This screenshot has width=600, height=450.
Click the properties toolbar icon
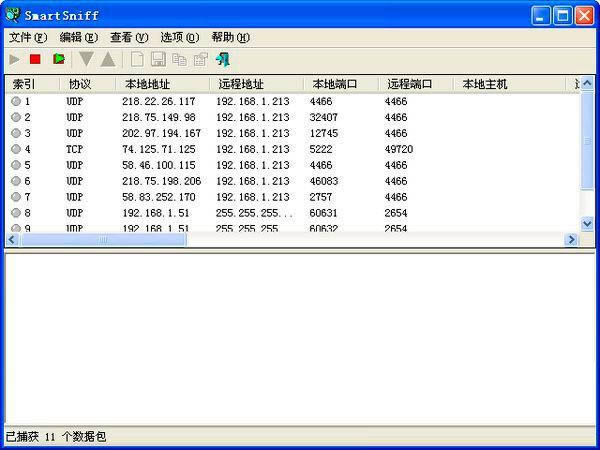201,59
